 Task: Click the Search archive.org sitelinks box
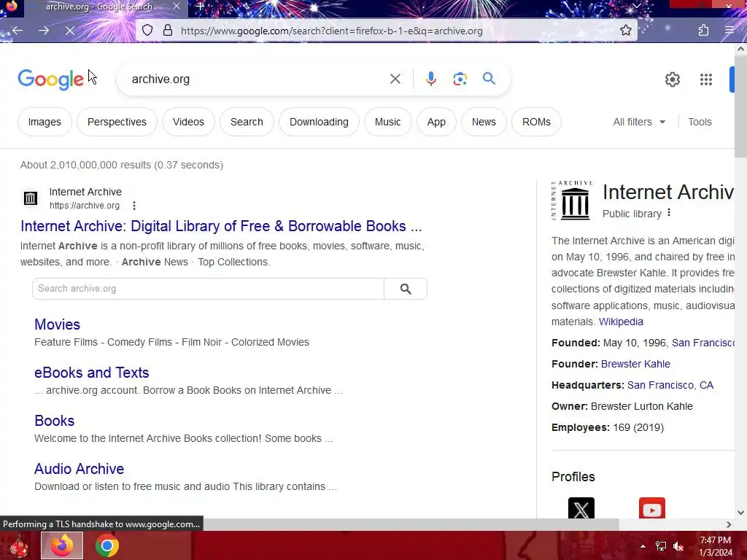tap(208, 289)
